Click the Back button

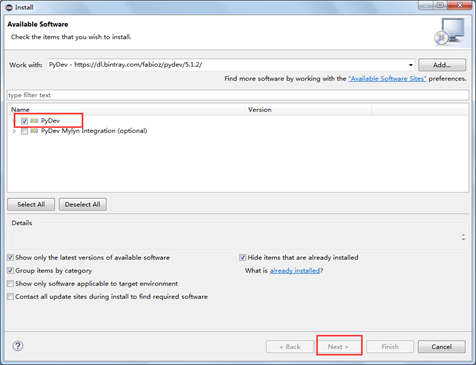(290, 347)
